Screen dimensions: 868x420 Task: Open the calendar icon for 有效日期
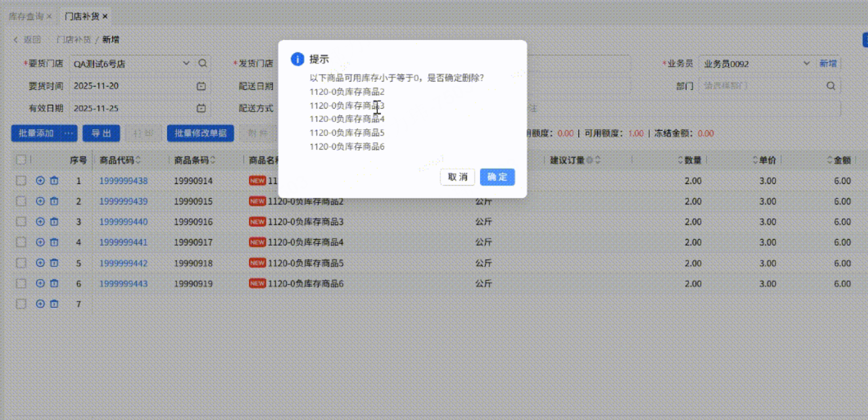tap(201, 108)
